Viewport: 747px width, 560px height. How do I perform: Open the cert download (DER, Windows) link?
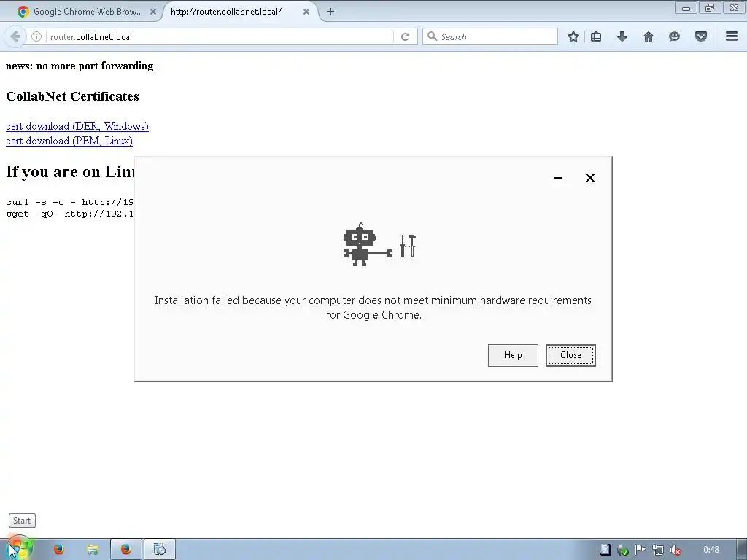[77, 126]
